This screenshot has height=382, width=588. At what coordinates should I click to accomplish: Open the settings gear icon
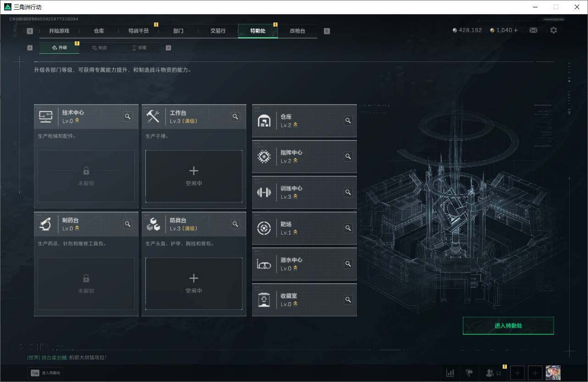[554, 30]
